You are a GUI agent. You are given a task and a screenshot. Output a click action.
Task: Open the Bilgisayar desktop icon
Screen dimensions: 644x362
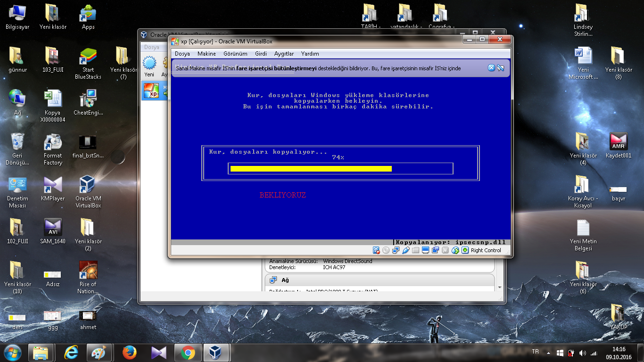point(17,17)
